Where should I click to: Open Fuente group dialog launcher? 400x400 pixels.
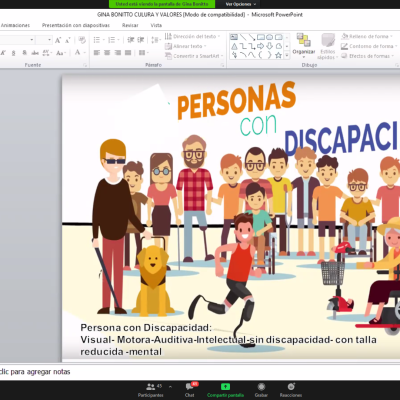pyautogui.click(x=85, y=65)
